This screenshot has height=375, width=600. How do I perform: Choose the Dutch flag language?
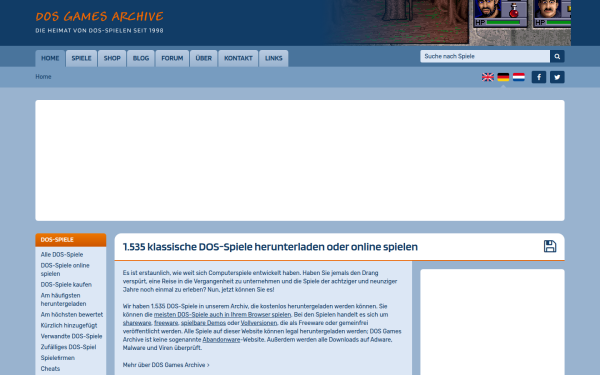[518, 77]
